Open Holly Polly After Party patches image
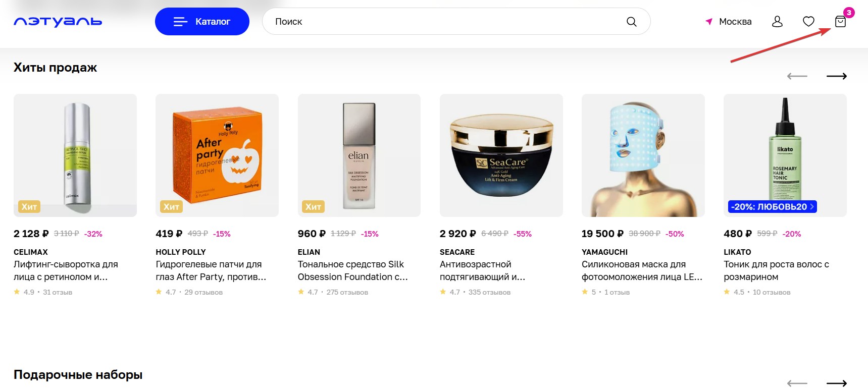This screenshot has height=392, width=868. 217,155
